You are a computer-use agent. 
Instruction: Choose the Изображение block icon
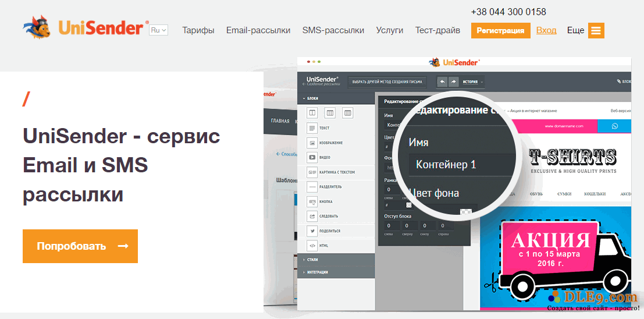(312, 143)
